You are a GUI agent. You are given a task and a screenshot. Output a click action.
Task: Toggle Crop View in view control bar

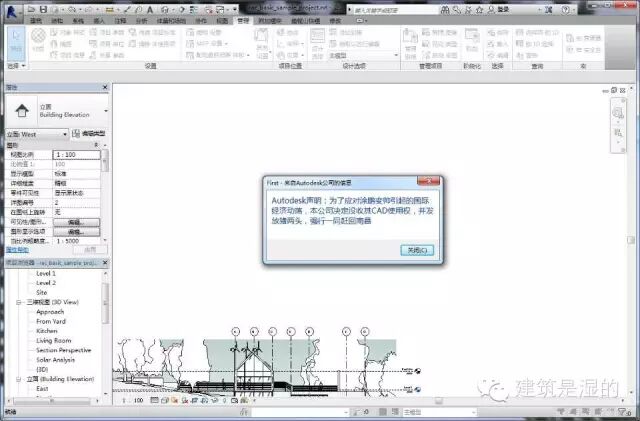click(x=195, y=401)
